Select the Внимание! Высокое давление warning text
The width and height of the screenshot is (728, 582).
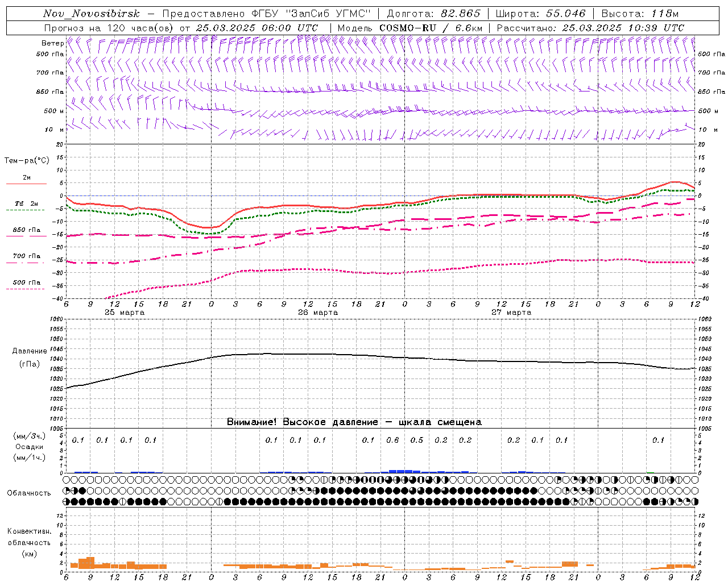click(354, 422)
